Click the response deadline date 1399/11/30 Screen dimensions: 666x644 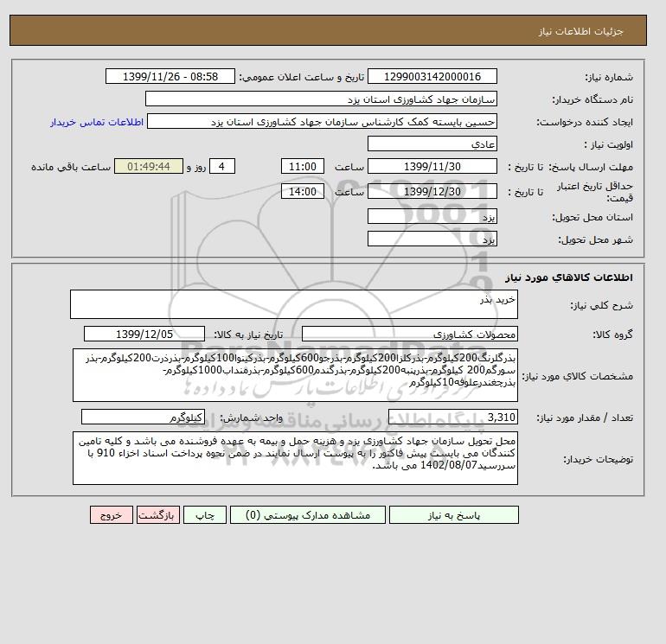(x=432, y=167)
